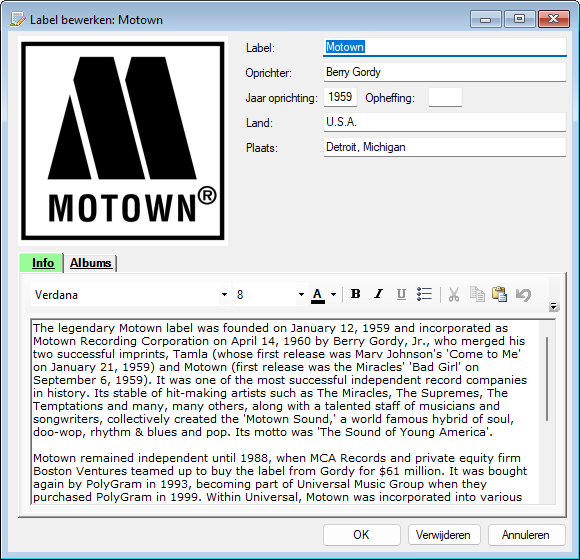Insert a bulleted list

(424, 294)
